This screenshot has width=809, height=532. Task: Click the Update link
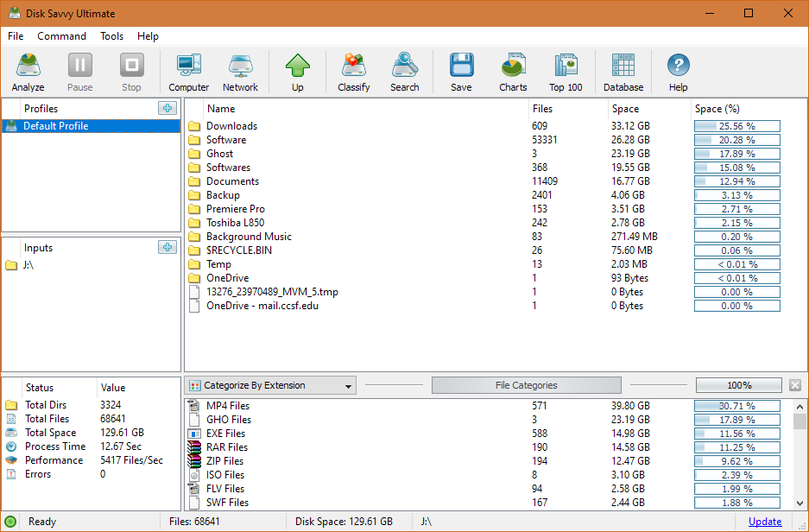765,522
